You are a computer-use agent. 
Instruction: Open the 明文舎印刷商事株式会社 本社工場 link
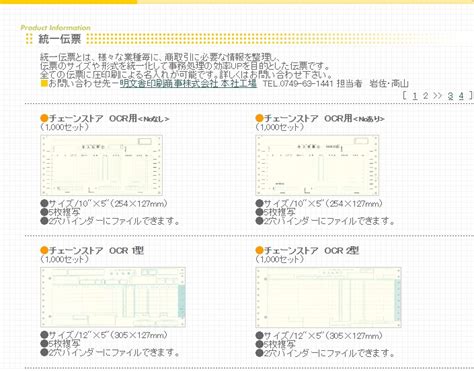pos(188,83)
